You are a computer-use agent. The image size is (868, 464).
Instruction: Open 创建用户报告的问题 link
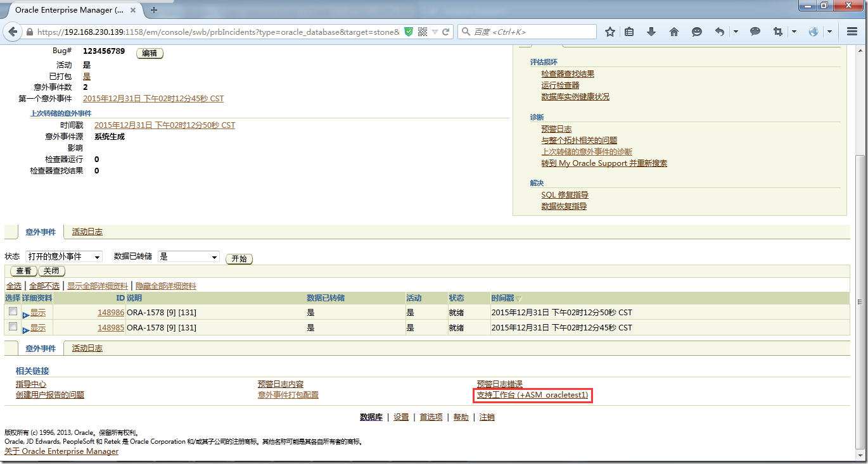coord(50,395)
